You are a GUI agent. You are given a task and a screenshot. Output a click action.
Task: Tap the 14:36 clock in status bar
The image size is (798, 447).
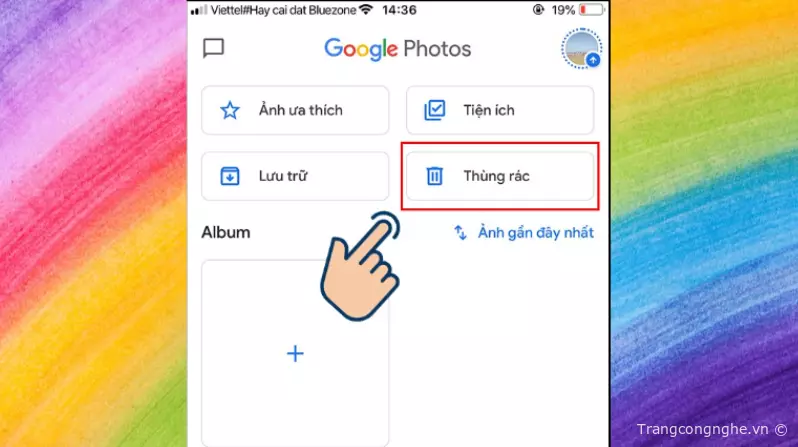pyautogui.click(x=399, y=10)
